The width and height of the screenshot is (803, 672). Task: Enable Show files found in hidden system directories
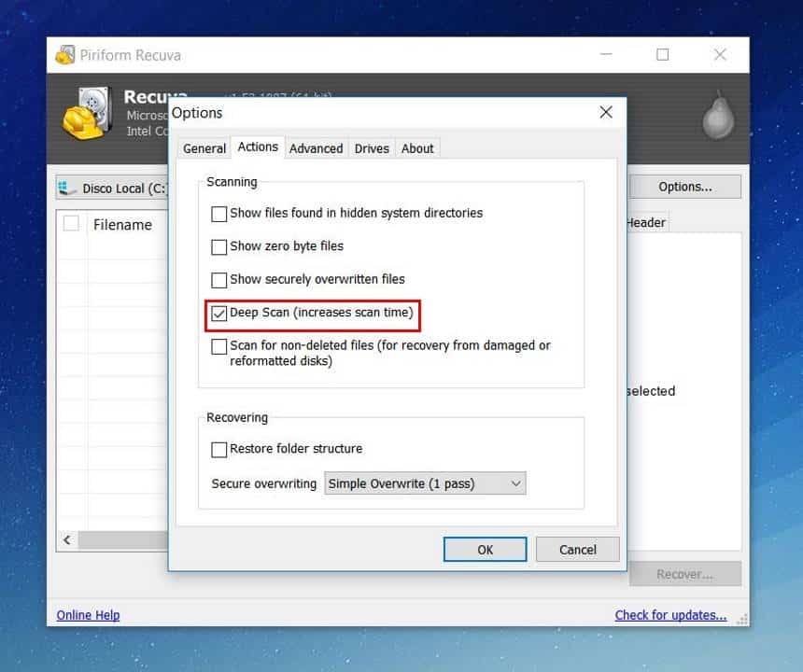coord(219,214)
